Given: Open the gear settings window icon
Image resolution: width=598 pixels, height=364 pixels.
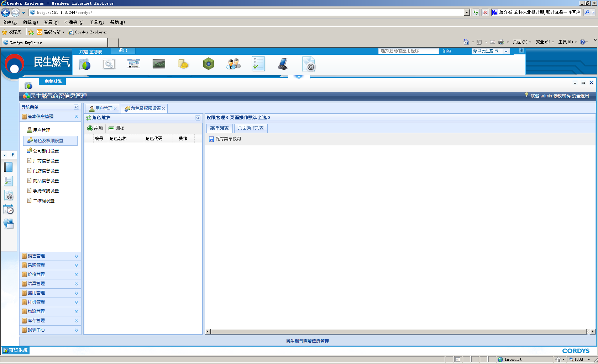Looking at the screenshot, I should 109,64.
